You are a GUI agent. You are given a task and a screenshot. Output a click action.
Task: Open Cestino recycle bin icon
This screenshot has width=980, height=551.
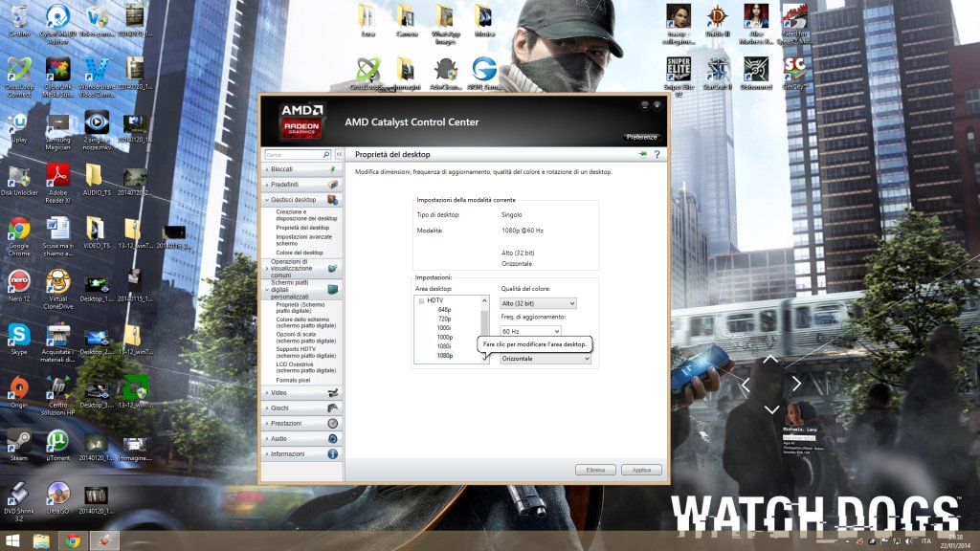click(x=19, y=21)
